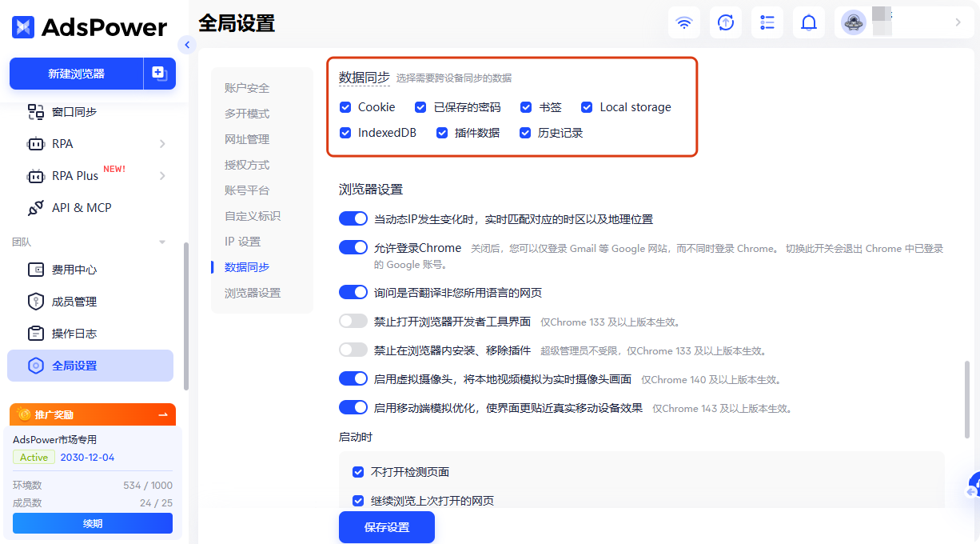Click the 2030-12-04 expiry date

click(x=87, y=458)
